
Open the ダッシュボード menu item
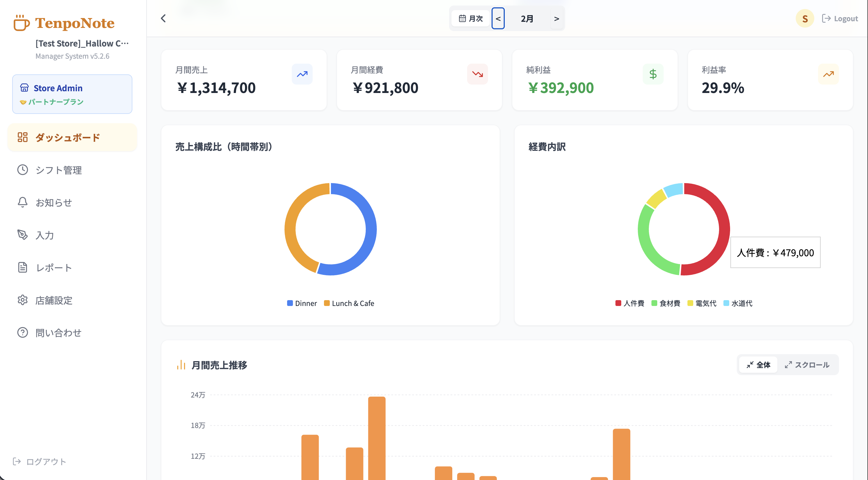coord(72,137)
